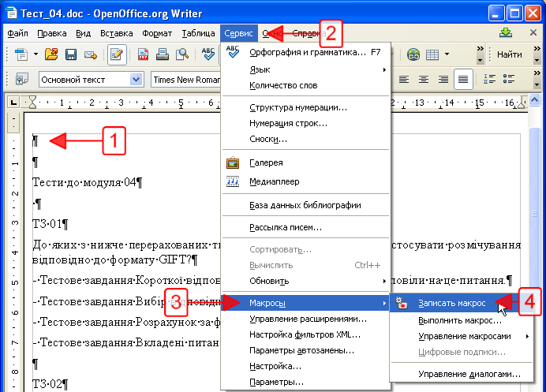Toggle the Justified alignment icon

(463, 80)
